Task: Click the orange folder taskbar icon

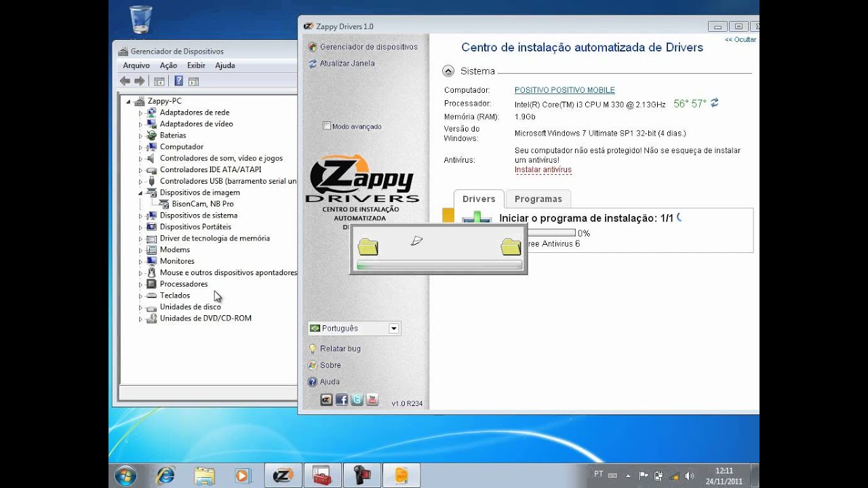Action: click(401, 475)
